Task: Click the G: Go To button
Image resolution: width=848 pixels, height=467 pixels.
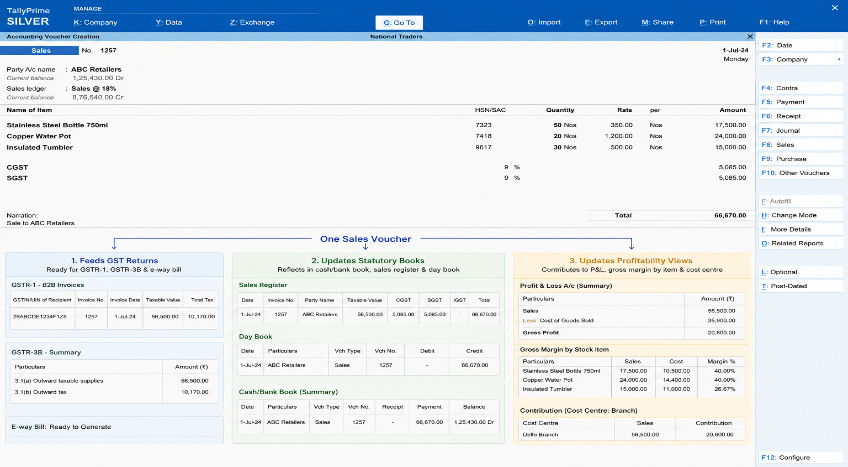Action: pos(399,23)
